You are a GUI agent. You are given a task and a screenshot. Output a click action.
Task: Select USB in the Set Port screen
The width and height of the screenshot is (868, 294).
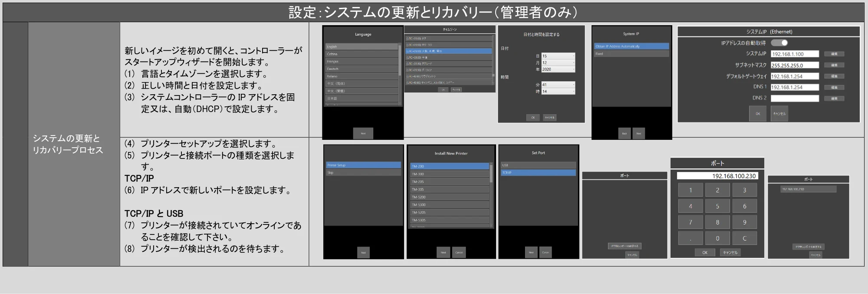pyautogui.click(x=538, y=165)
